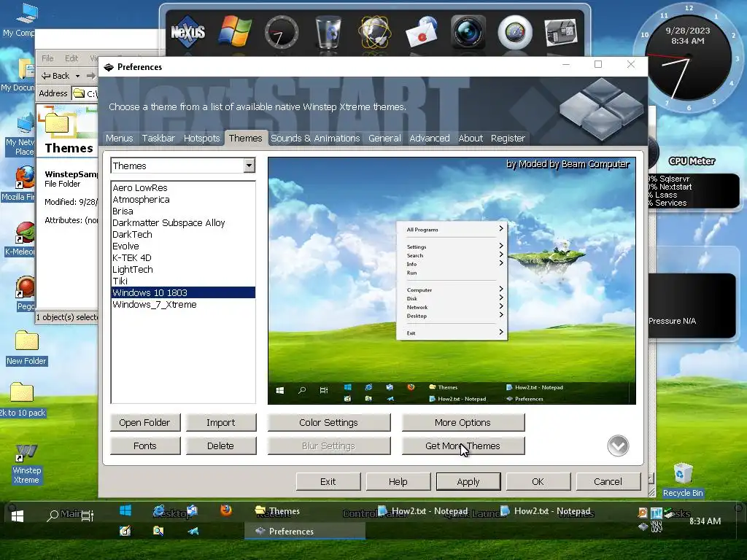747x560 pixels.
Task: Click Get More Themes button
Action: coord(463,446)
